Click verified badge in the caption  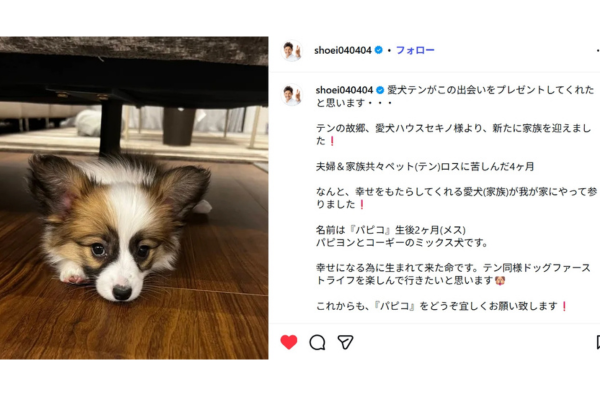(380, 90)
